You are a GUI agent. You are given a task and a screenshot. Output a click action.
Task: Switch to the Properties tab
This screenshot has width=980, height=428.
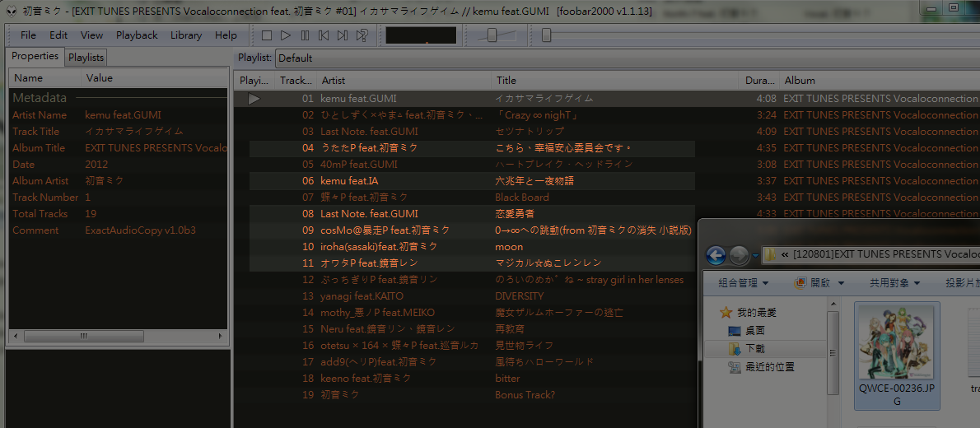pos(35,56)
